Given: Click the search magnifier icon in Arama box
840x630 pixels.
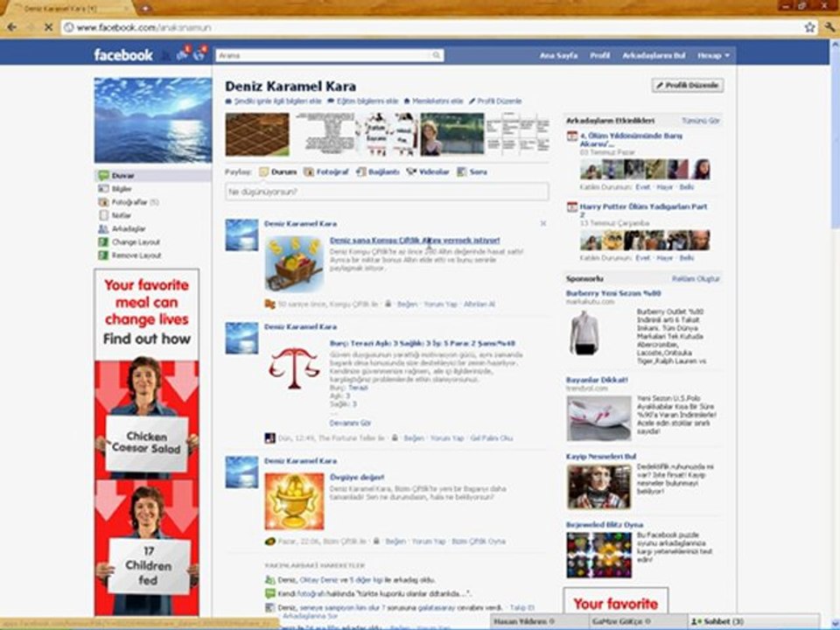Looking at the screenshot, I should pyautogui.click(x=437, y=55).
